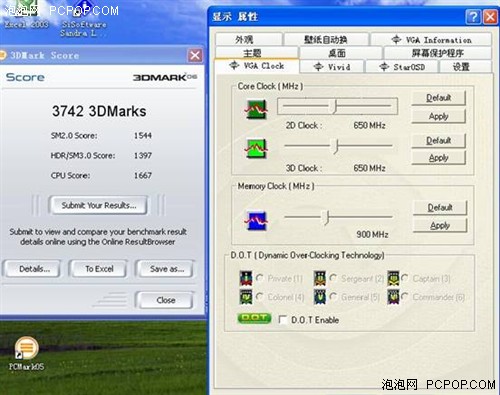Click the Memory Clock slider thumb

coord(326,218)
